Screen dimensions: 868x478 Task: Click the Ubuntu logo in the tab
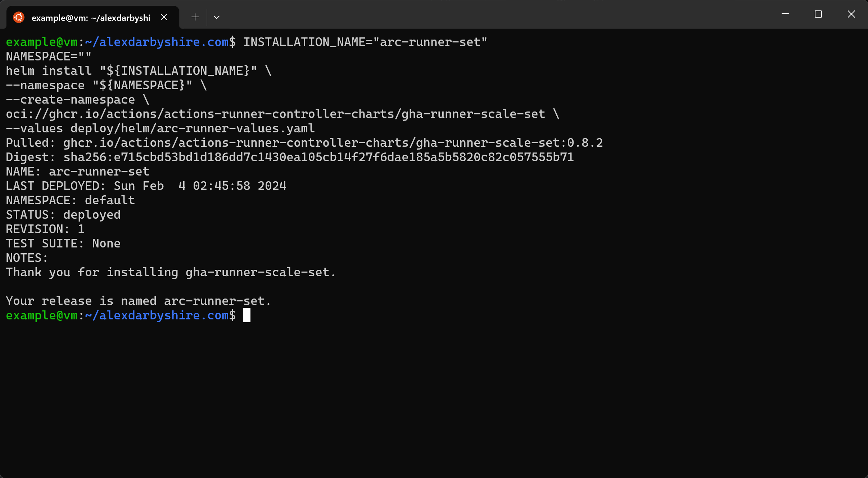(19, 17)
